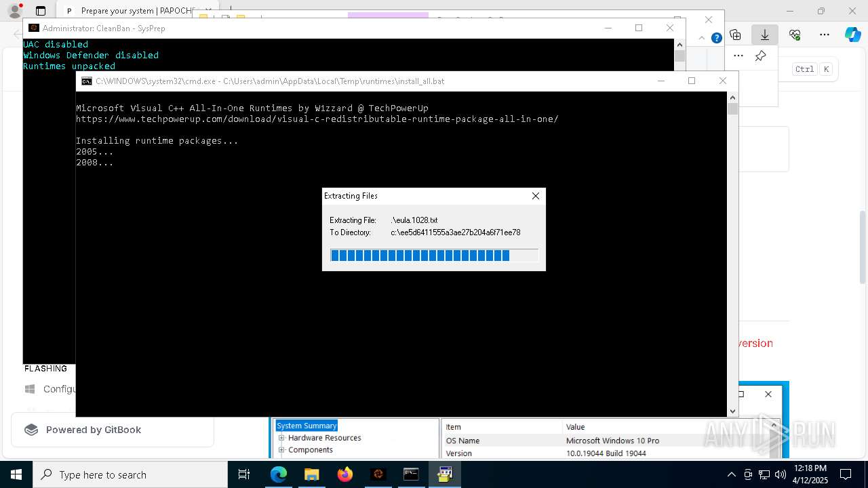Expand Components tree node
This screenshot has height=488, width=868.
pyautogui.click(x=281, y=450)
